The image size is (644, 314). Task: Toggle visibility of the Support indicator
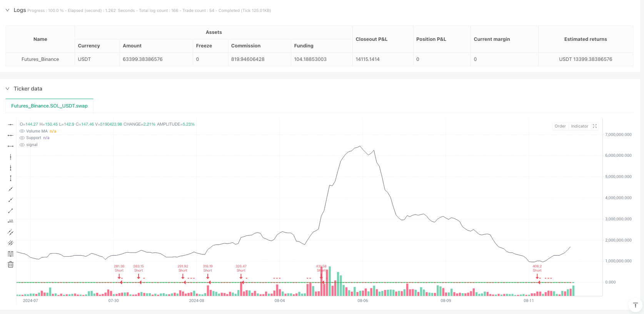click(22, 138)
